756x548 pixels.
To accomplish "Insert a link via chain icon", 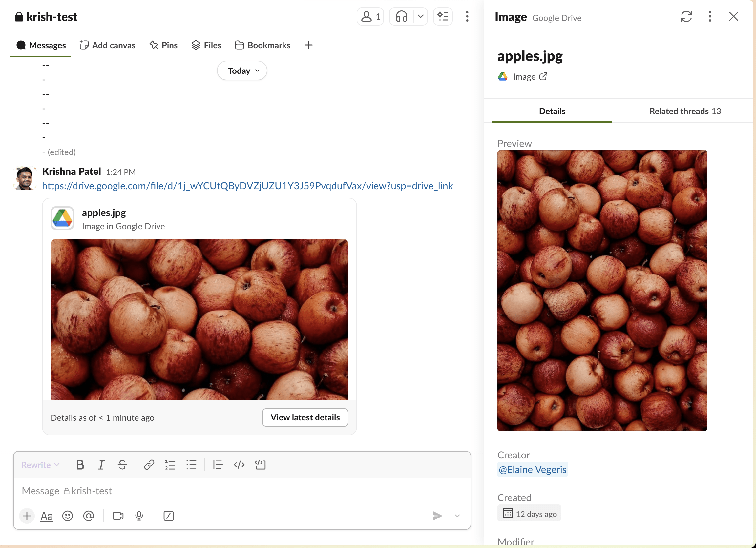I will click(149, 465).
